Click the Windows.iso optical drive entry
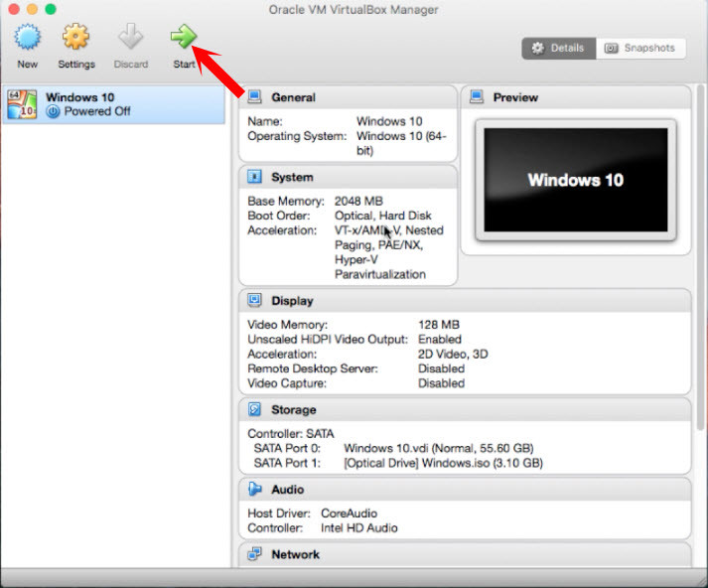This screenshot has width=708, height=588. [443, 463]
